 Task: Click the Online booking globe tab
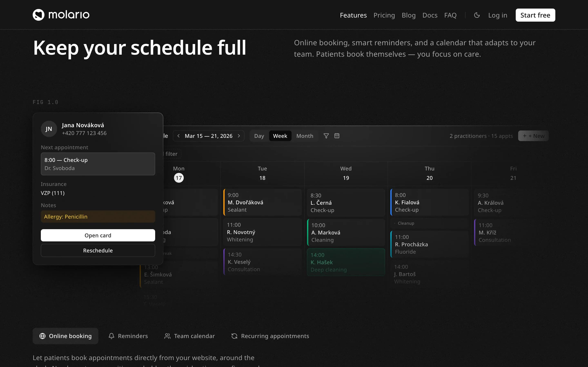pyautogui.click(x=66, y=336)
